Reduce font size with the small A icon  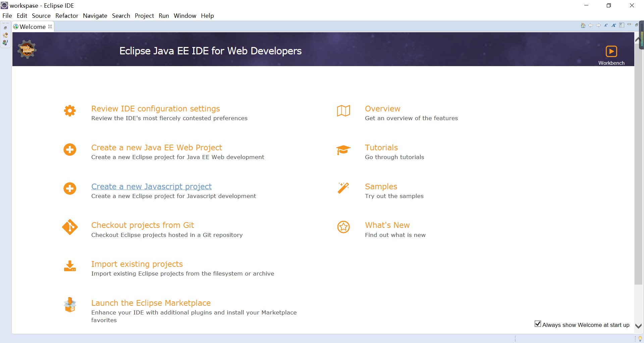point(606,26)
